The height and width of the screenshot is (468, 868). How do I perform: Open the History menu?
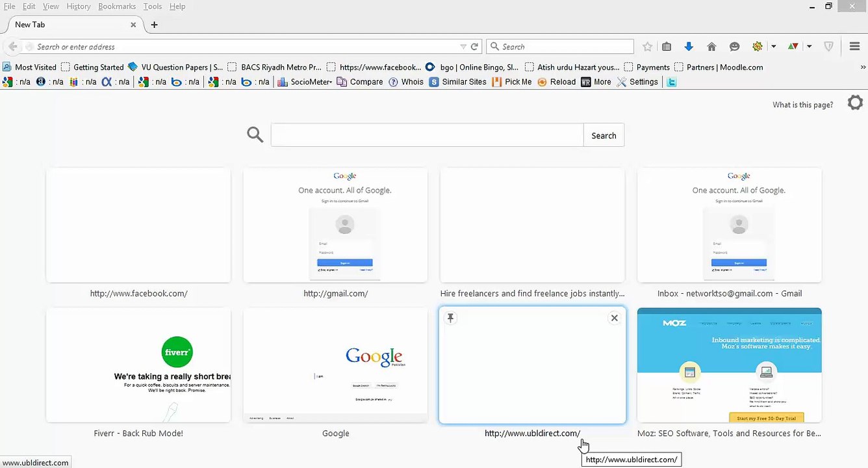pos(79,6)
